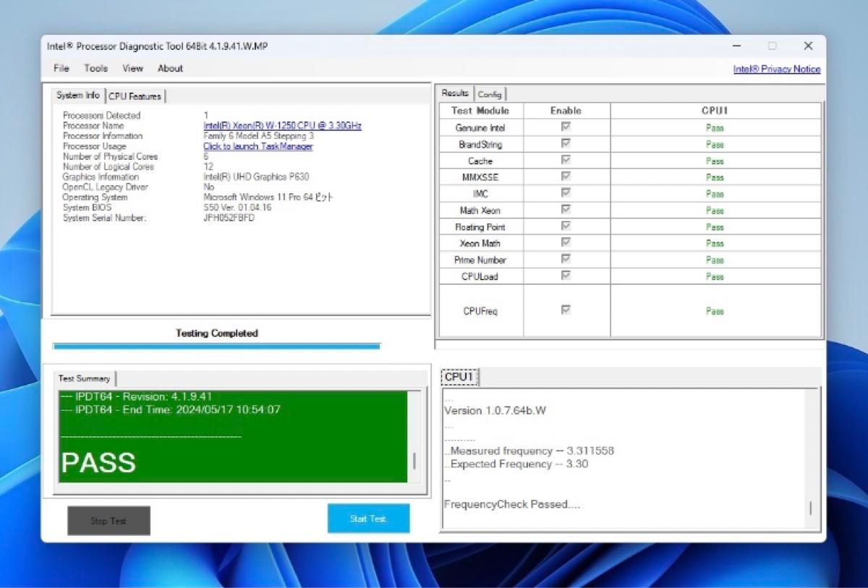Click the Xeon W-1250 processor name link

(282, 126)
